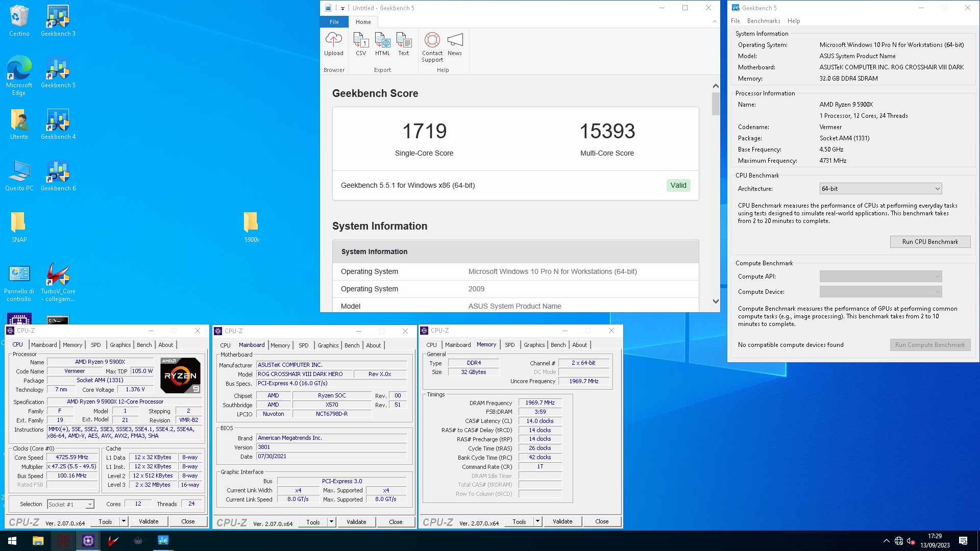Screen dimensions: 980x551
Task: Click the Geekbench taskbar icon
Action: tap(163, 541)
